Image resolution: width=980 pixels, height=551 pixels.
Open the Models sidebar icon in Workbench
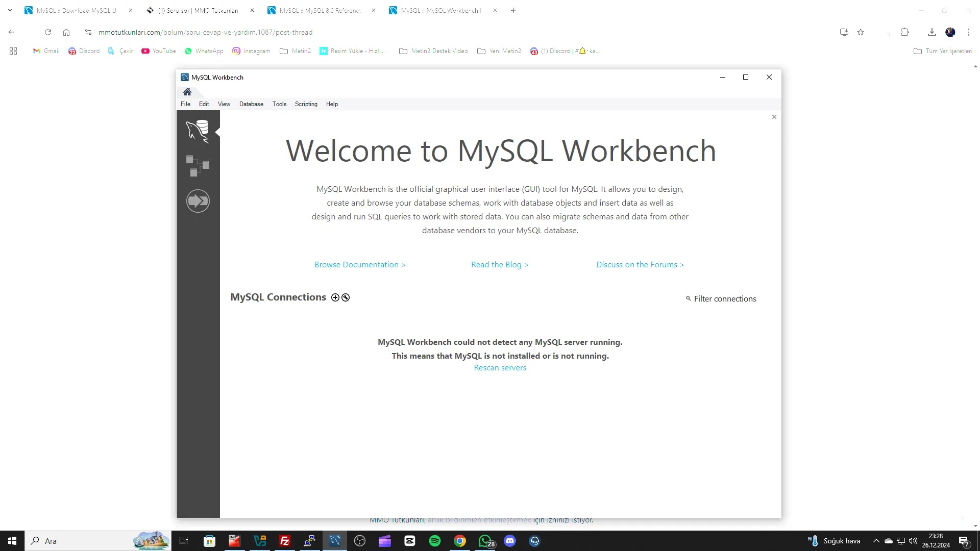[198, 166]
